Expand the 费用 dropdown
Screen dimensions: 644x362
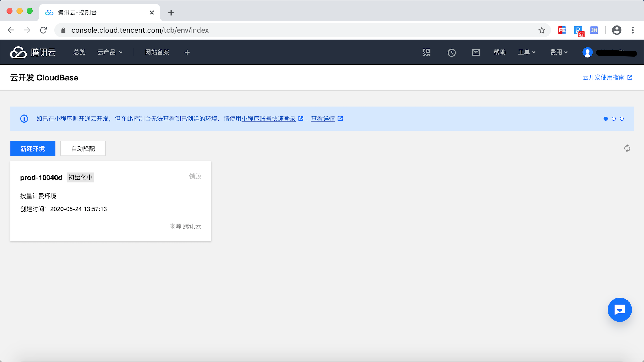pos(559,52)
